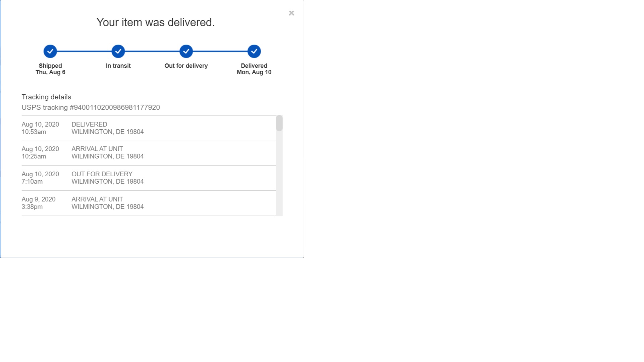Viewport: 644px width, 362px height.
Task: Click the 'In transit' step label
Action: click(118, 66)
